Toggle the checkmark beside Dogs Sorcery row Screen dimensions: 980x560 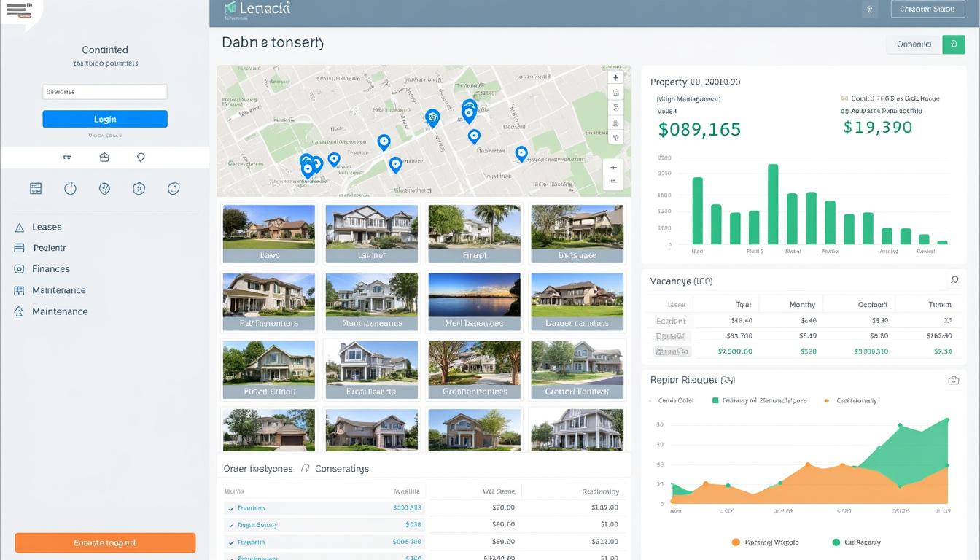click(232, 524)
